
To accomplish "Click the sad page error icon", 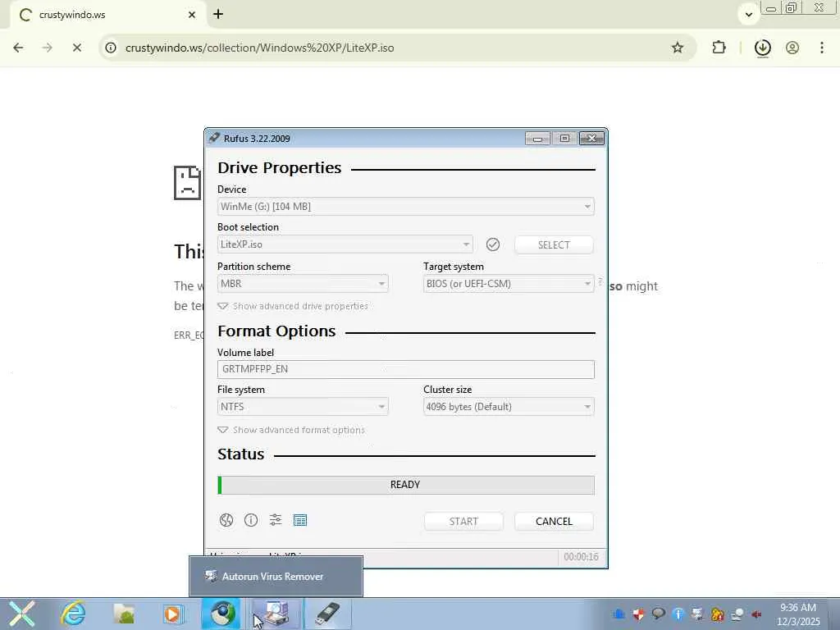I will 188,183.
